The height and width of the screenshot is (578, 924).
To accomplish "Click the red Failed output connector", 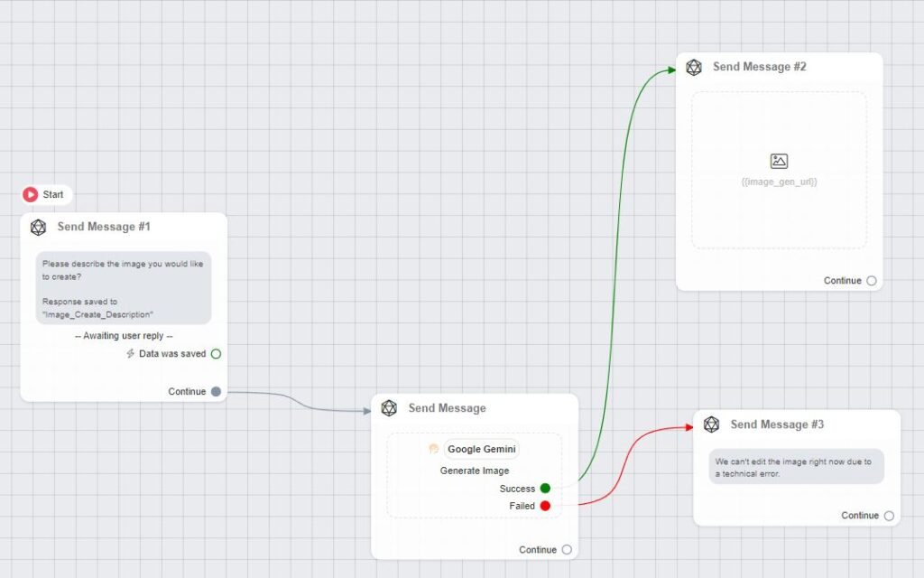I will pyautogui.click(x=545, y=506).
